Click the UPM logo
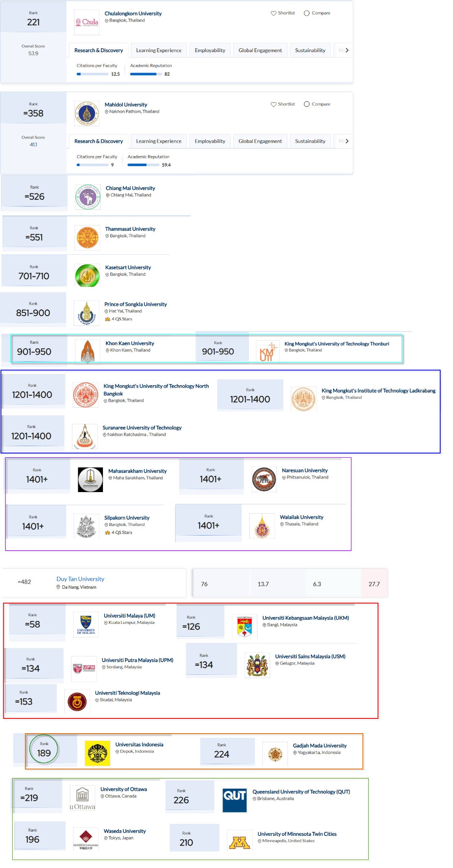Screen dimensions: 453x868 coord(84,668)
